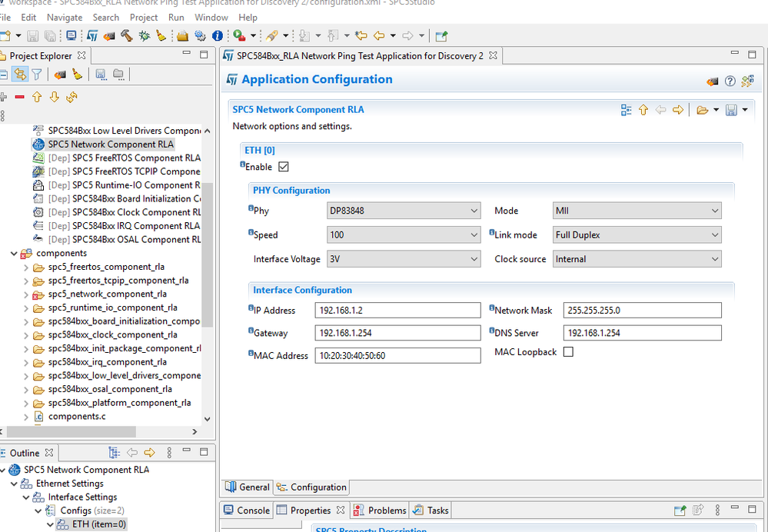Click the move up arrow in Project Explorer
The image size is (768, 532).
point(37,97)
